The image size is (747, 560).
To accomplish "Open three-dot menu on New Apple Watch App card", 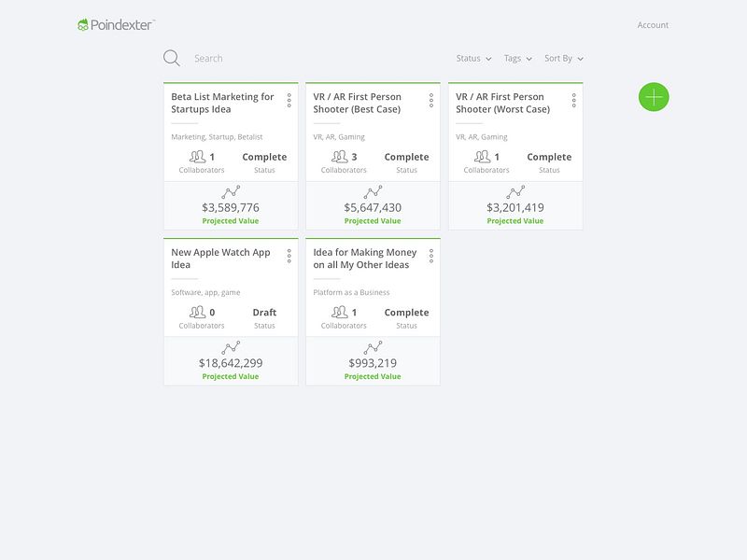I will (x=289, y=256).
